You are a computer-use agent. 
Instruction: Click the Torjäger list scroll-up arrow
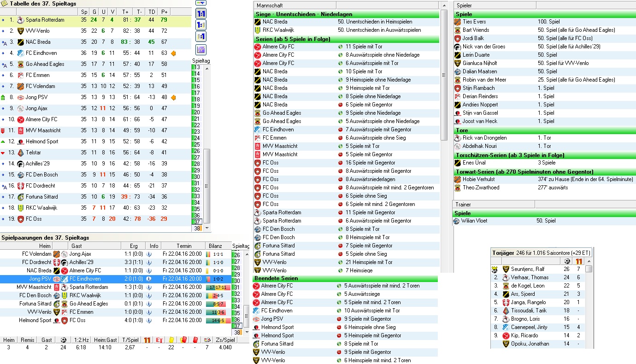(589, 261)
